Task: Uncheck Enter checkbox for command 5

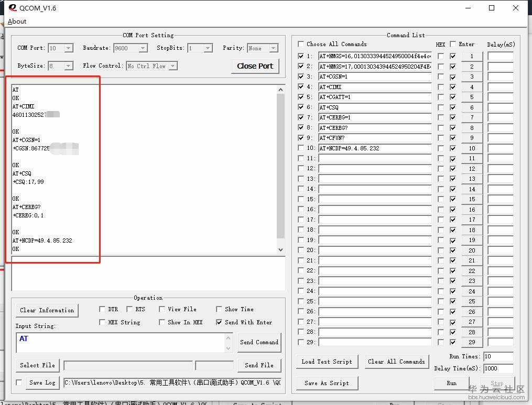Action: (x=453, y=97)
